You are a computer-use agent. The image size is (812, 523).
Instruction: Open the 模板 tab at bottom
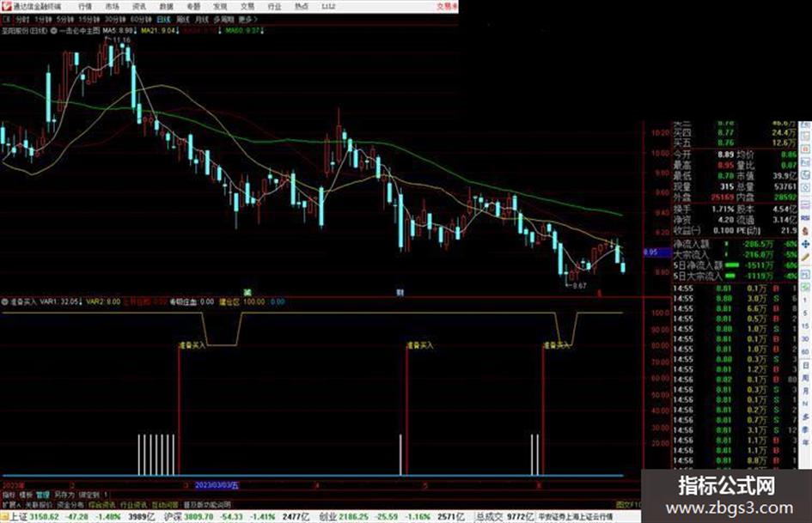coord(26,495)
